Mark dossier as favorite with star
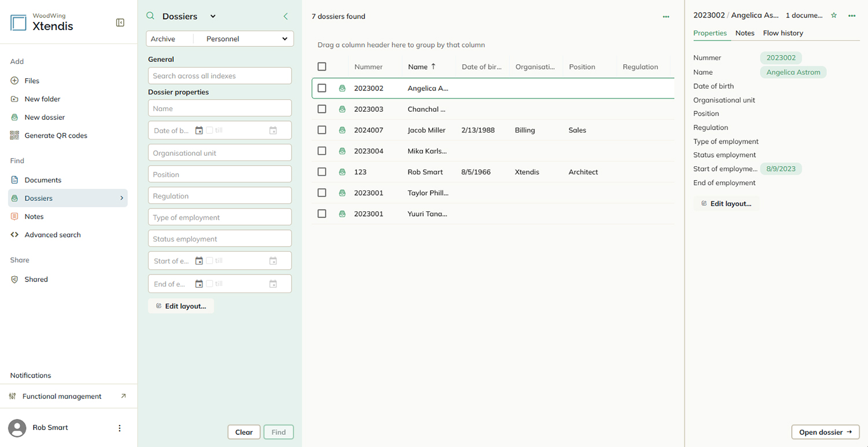The width and height of the screenshot is (868, 447). pos(834,16)
